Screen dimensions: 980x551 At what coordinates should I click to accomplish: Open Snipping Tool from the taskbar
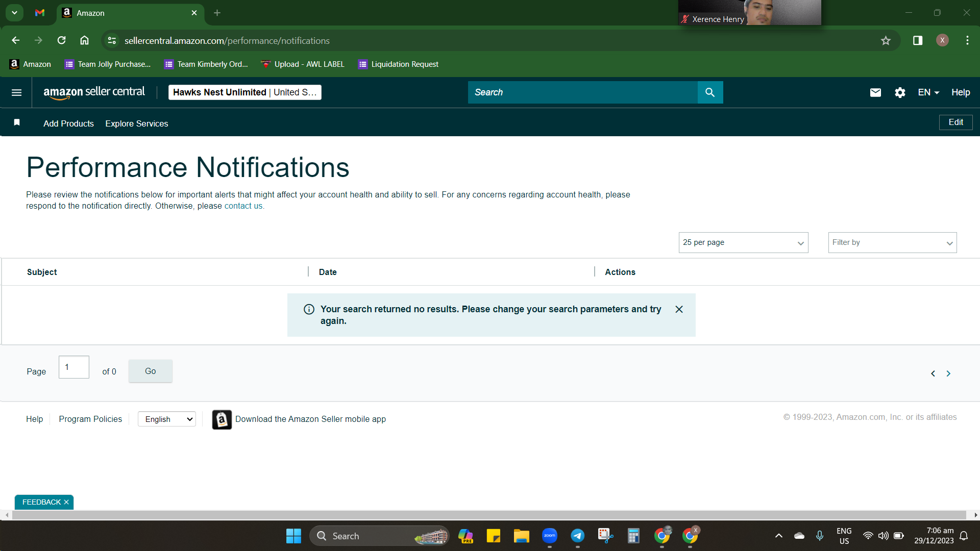tap(605, 536)
